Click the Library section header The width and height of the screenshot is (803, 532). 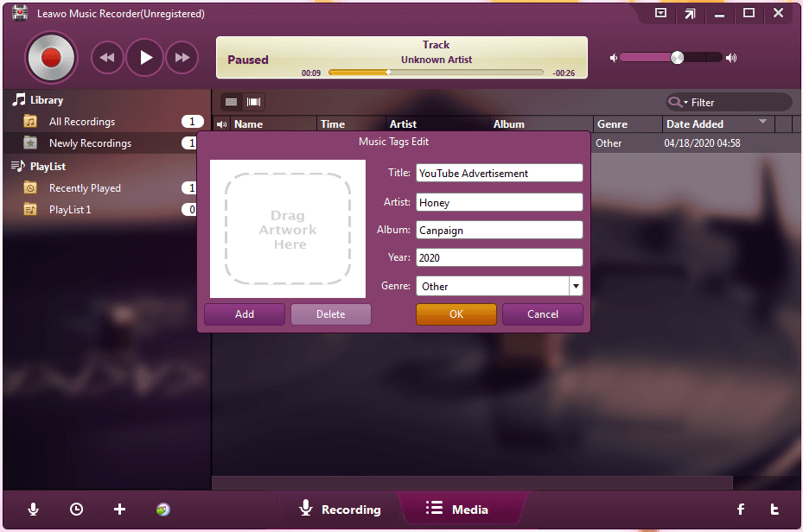click(38, 100)
